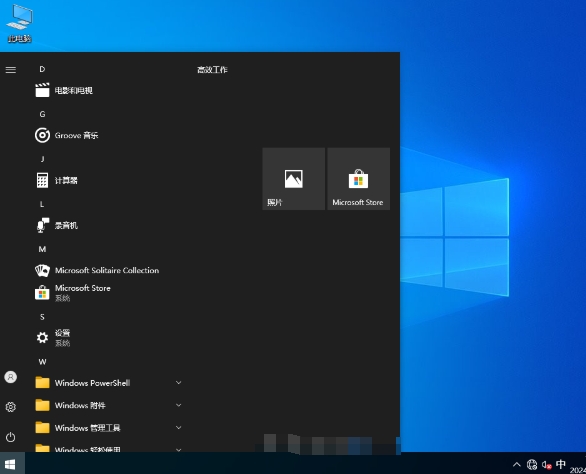Open the This PC desktop icon

(19, 23)
